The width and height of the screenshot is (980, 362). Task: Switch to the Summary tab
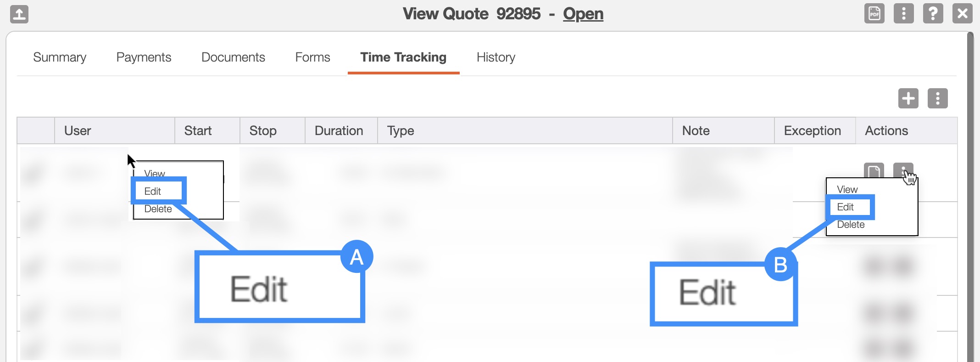click(x=60, y=57)
